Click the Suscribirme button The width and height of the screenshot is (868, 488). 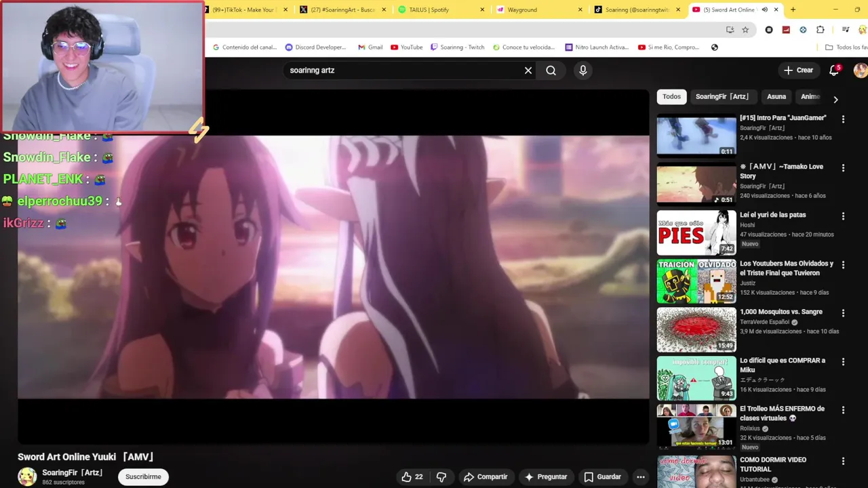coord(143,476)
